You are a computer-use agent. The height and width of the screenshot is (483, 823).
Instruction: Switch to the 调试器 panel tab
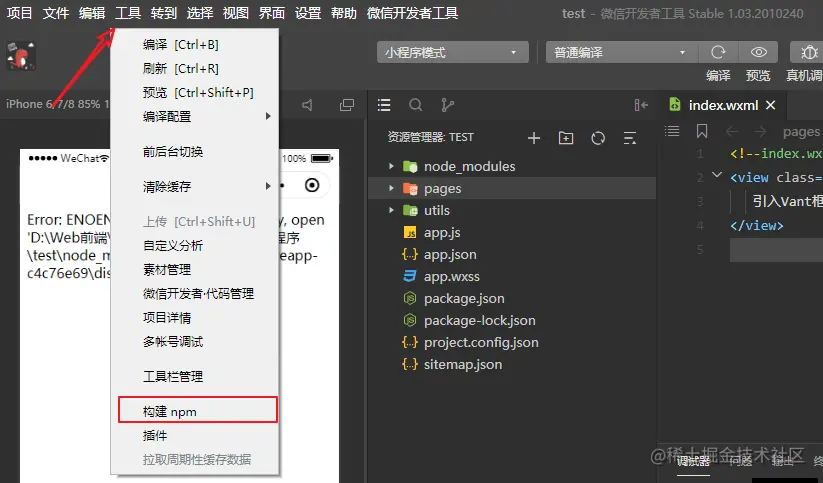pos(693,461)
